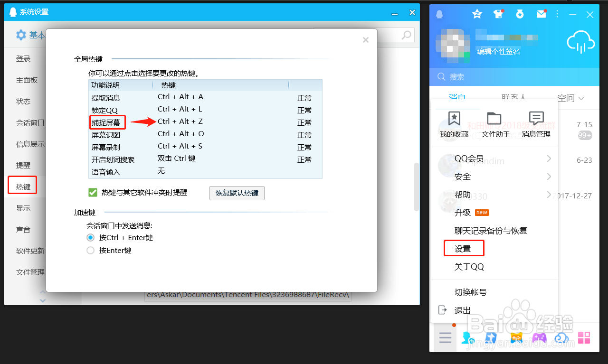Open 显示 settings section
Image resolution: width=608 pixels, height=364 pixels.
23,208
